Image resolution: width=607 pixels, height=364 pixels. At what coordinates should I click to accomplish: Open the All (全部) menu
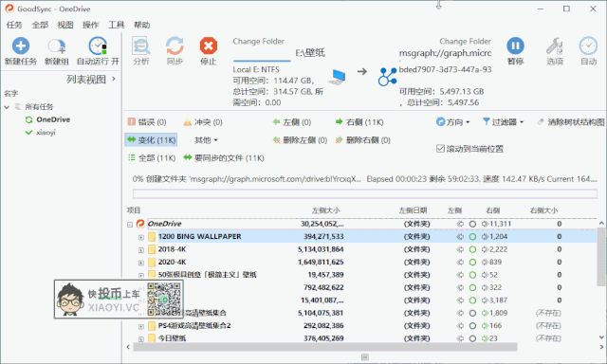[40, 25]
